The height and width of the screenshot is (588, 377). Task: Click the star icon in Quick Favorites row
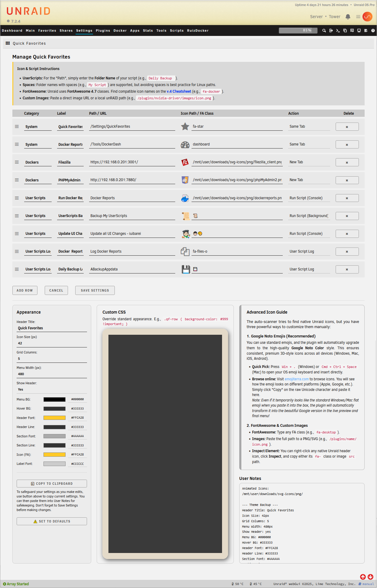click(185, 126)
